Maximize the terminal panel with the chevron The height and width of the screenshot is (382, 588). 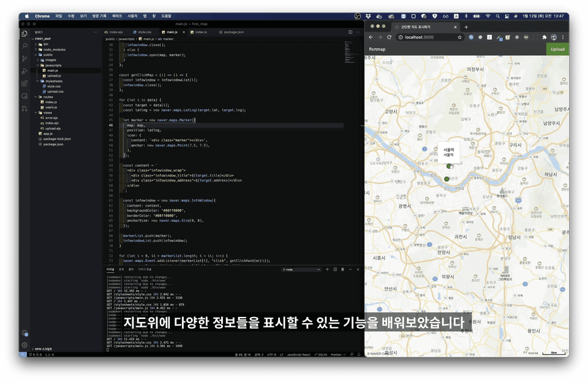(350, 269)
